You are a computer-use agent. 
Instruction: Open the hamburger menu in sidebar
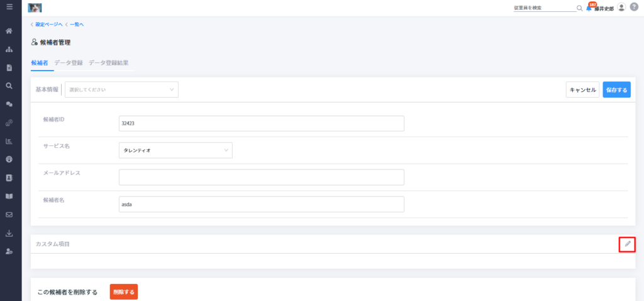pyautogui.click(x=9, y=7)
